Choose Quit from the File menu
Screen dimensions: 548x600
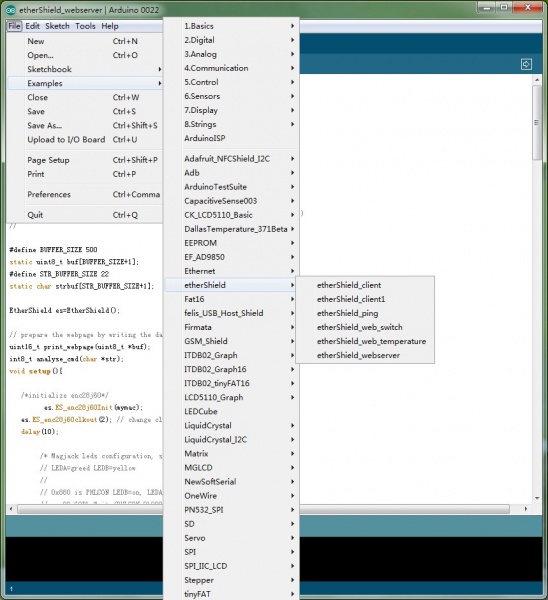pyautogui.click(x=85, y=215)
